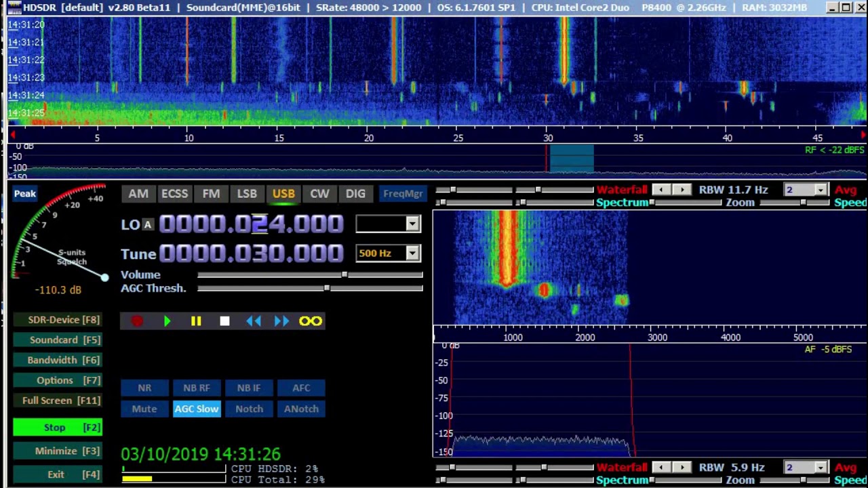The width and height of the screenshot is (868, 488).
Task: Click the blue filter passband in RF spectrum
Action: (x=572, y=159)
